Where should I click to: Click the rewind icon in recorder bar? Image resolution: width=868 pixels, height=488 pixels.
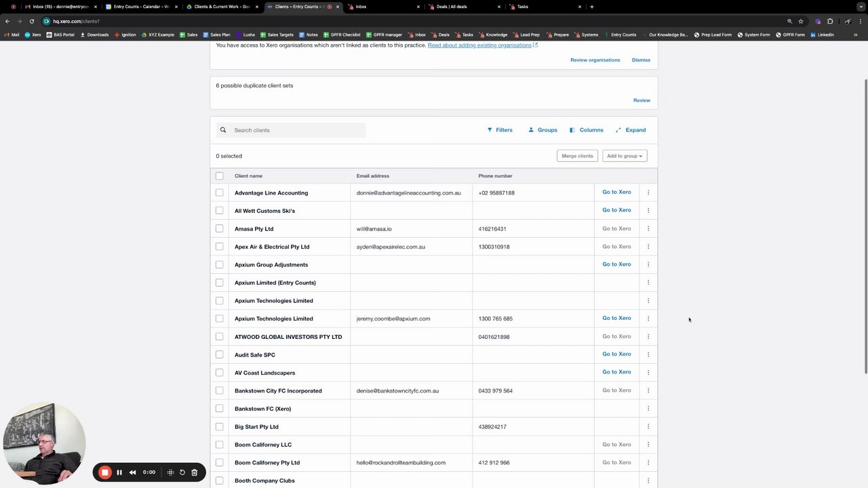click(x=133, y=472)
